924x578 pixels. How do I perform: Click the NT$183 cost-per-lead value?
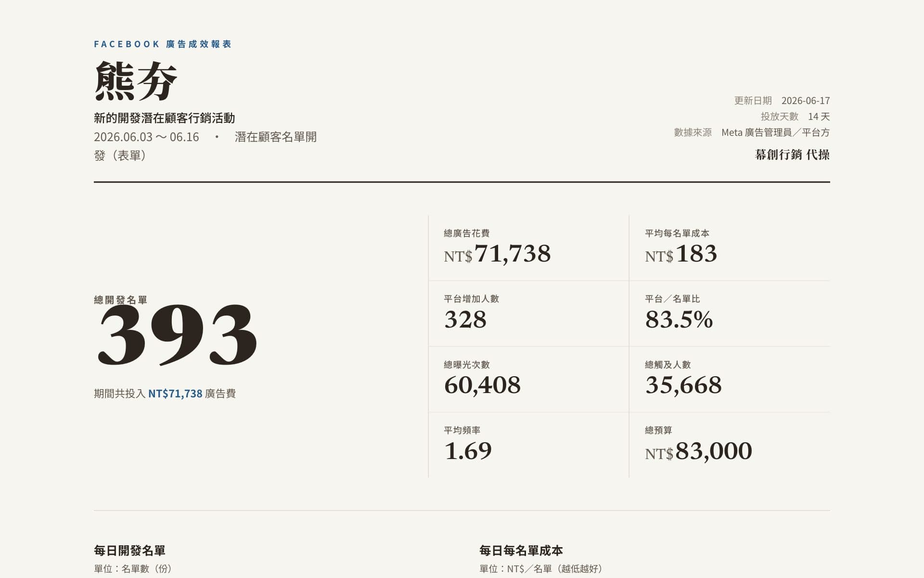[x=681, y=254]
